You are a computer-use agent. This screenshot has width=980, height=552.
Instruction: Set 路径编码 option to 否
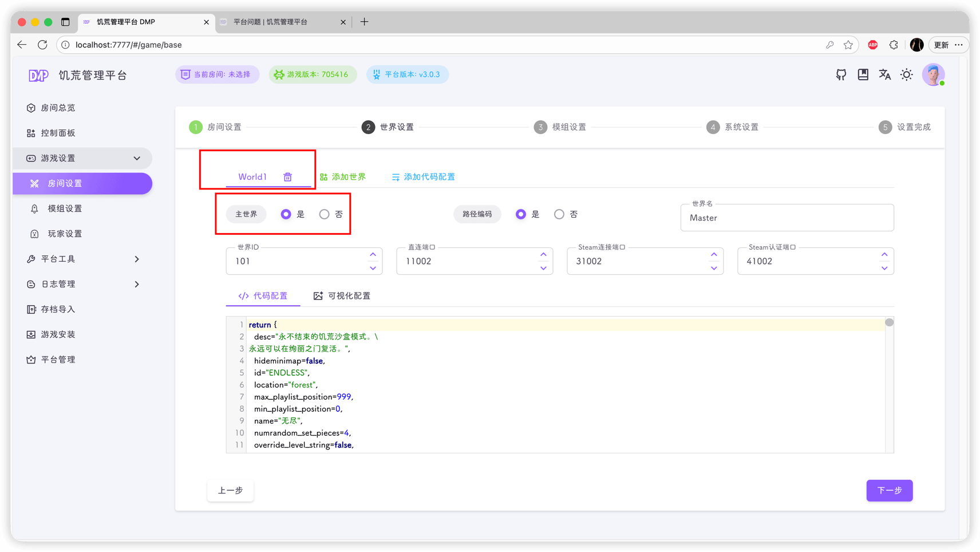click(x=559, y=214)
